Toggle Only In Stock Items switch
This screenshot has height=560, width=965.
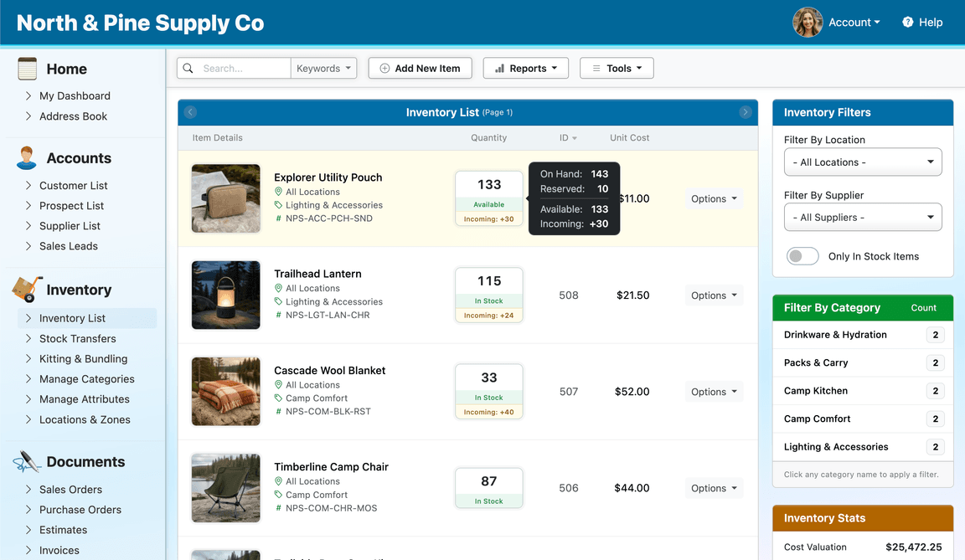(802, 256)
